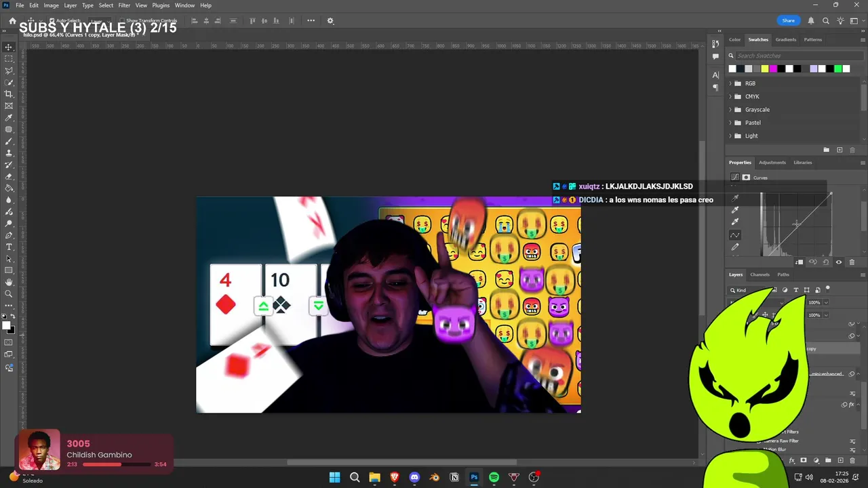Image resolution: width=868 pixels, height=488 pixels.
Task: Reset Curves to adjustment defaults
Action: (825, 262)
